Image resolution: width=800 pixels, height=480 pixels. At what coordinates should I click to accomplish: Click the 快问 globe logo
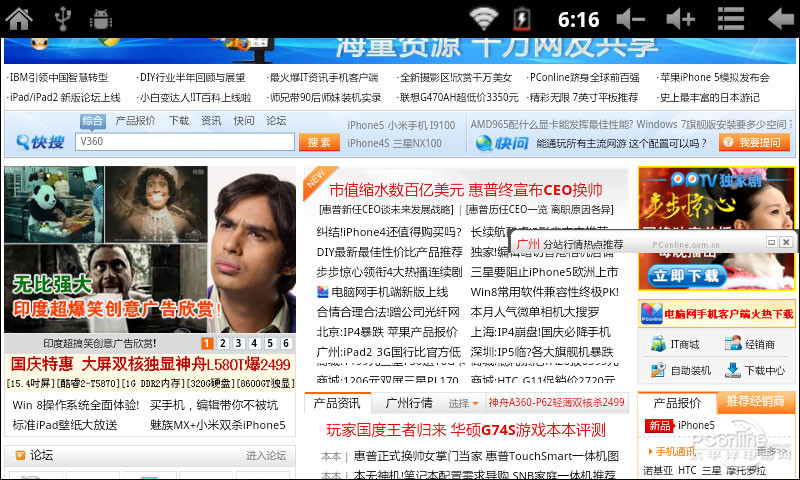coord(502,143)
